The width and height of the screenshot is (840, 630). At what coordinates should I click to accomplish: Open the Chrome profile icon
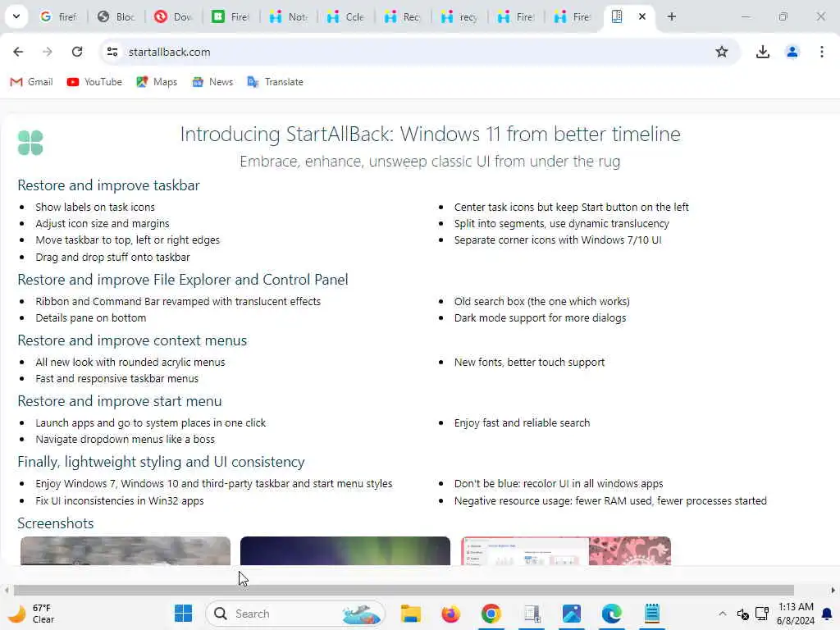coord(792,52)
